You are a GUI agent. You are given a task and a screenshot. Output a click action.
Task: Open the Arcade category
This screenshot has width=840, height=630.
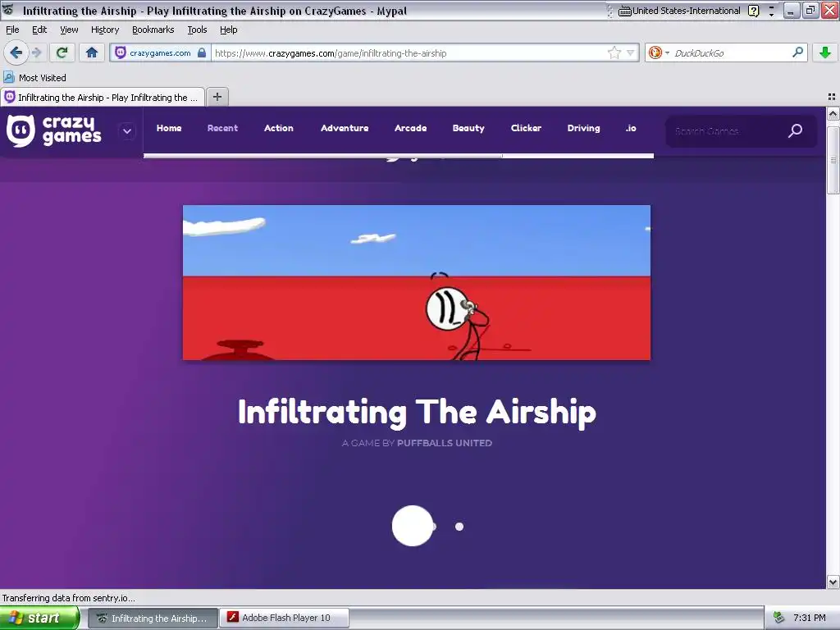pyautogui.click(x=410, y=128)
